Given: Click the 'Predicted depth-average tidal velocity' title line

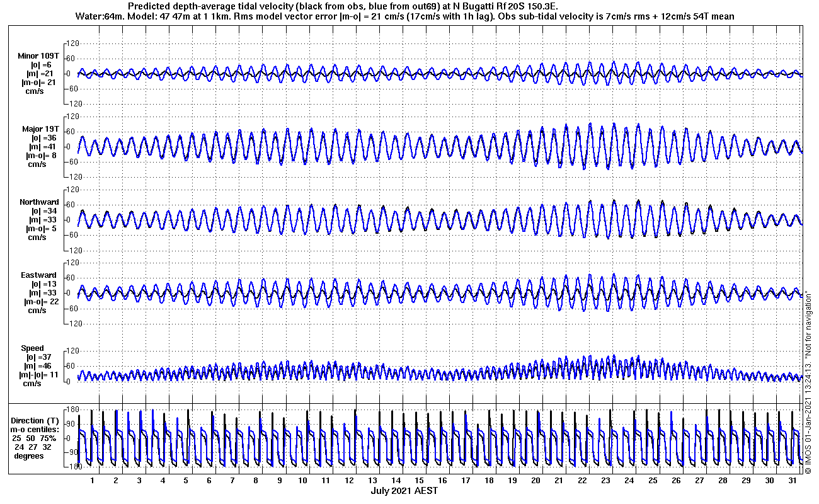Looking at the screenshot, I should [x=343, y=6].
